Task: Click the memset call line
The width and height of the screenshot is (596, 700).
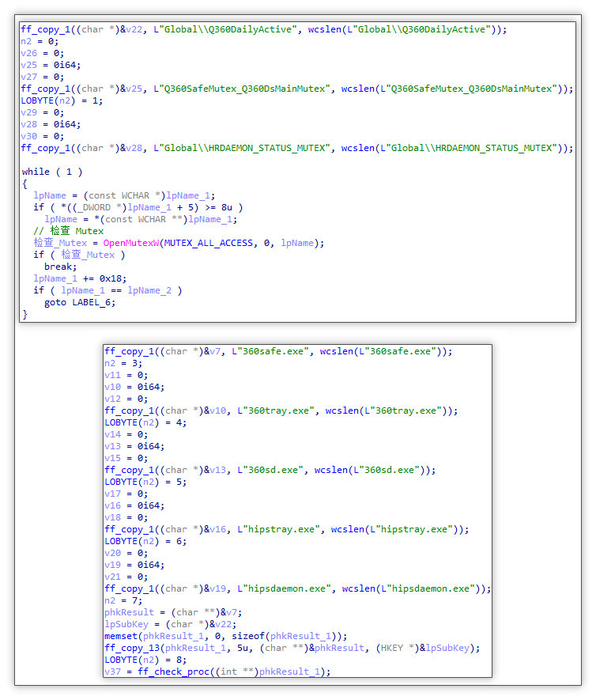Action: (x=226, y=636)
